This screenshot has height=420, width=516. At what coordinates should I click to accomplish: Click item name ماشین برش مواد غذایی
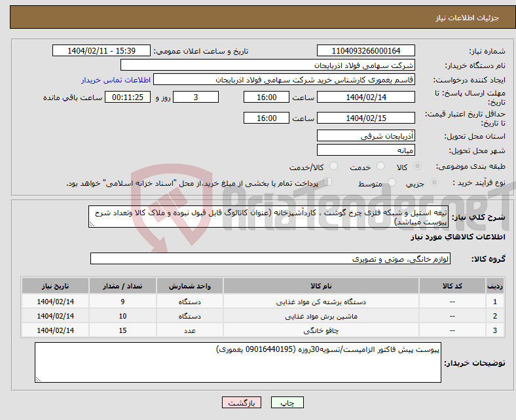click(321, 316)
